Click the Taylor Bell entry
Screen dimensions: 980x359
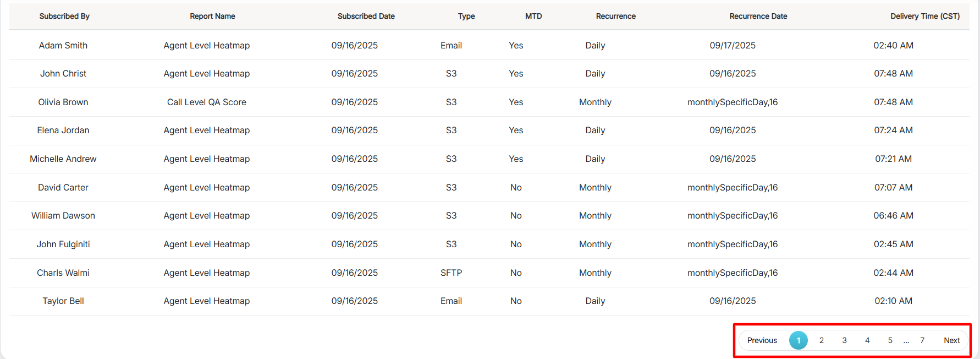pyautogui.click(x=63, y=301)
